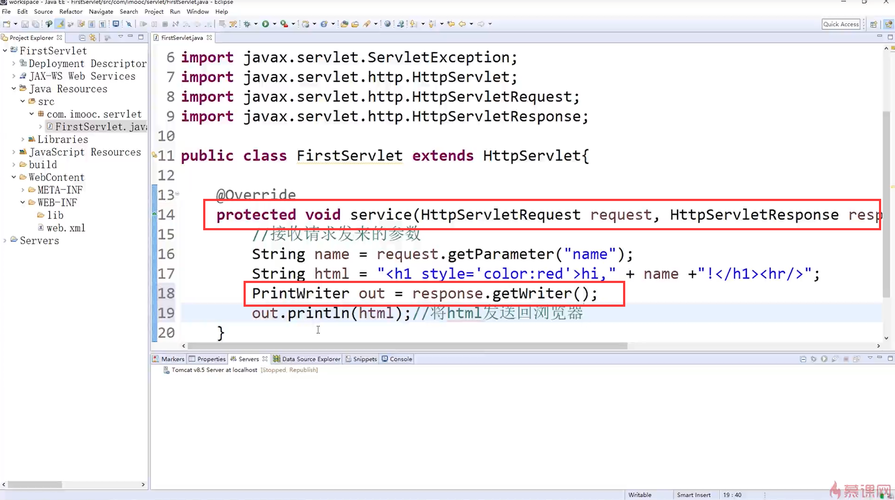Toggle Link with Editor in Project Explorer
The image size is (895, 500).
coord(95,38)
